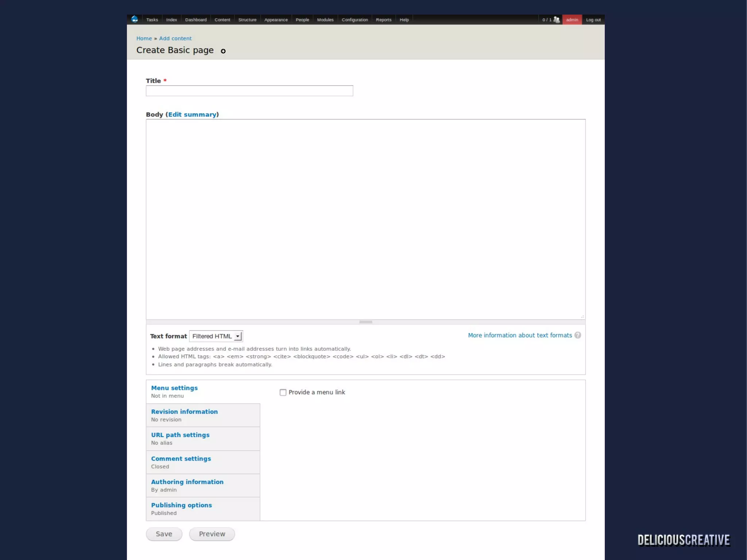This screenshot has width=747, height=560.
Task: Open the Structure menu in admin toolbar
Action: click(247, 20)
